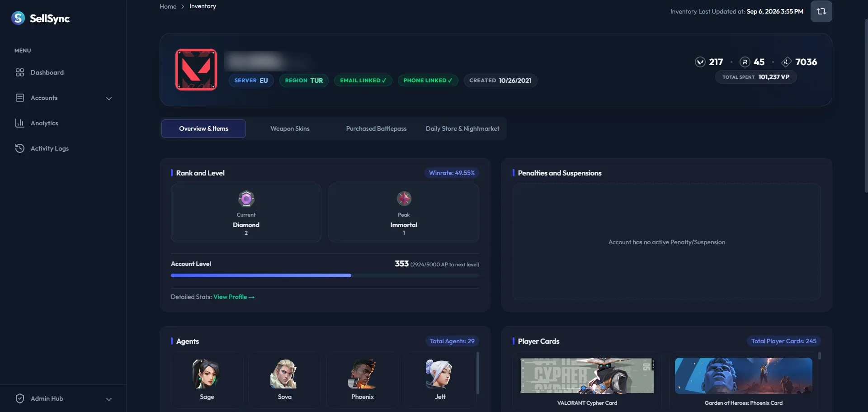The width and height of the screenshot is (868, 412).
Task: Click the CREATED 10/26/2021 badge
Action: [500, 81]
